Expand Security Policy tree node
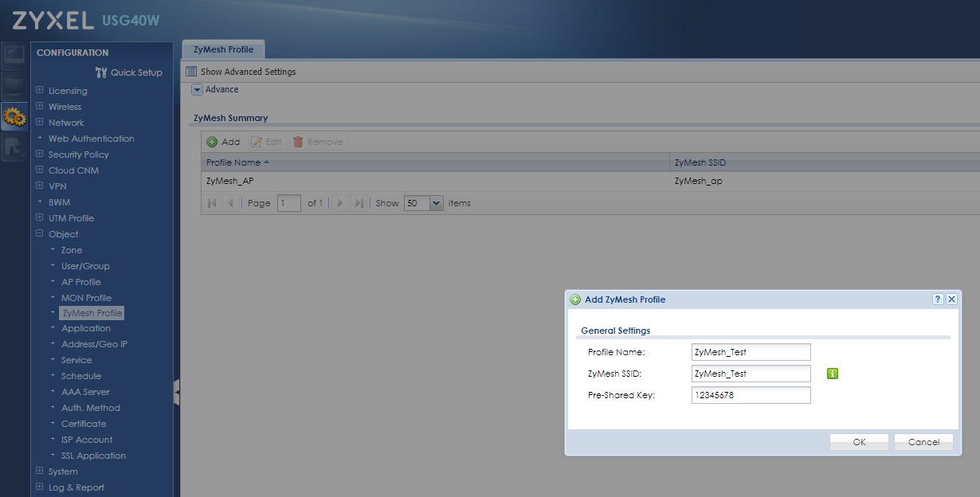The height and width of the screenshot is (497, 980). (x=40, y=155)
